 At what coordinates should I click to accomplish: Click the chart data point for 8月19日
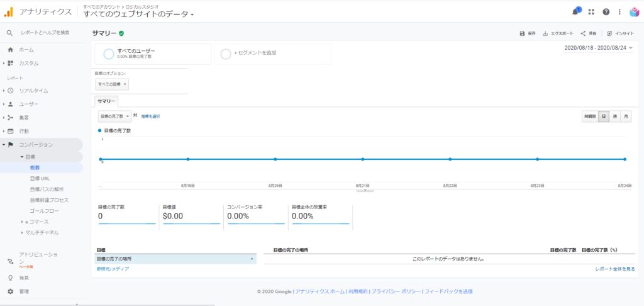coord(187,159)
